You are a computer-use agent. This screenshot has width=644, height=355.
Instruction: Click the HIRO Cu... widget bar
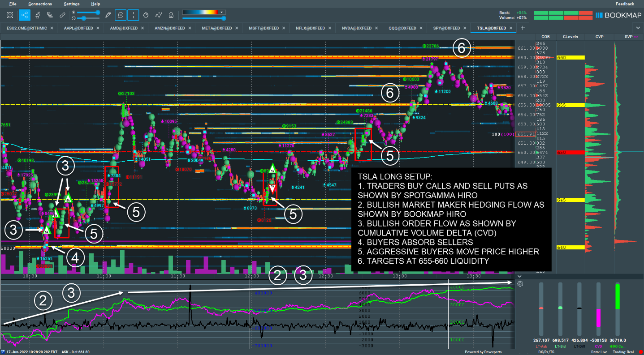coord(618,308)
